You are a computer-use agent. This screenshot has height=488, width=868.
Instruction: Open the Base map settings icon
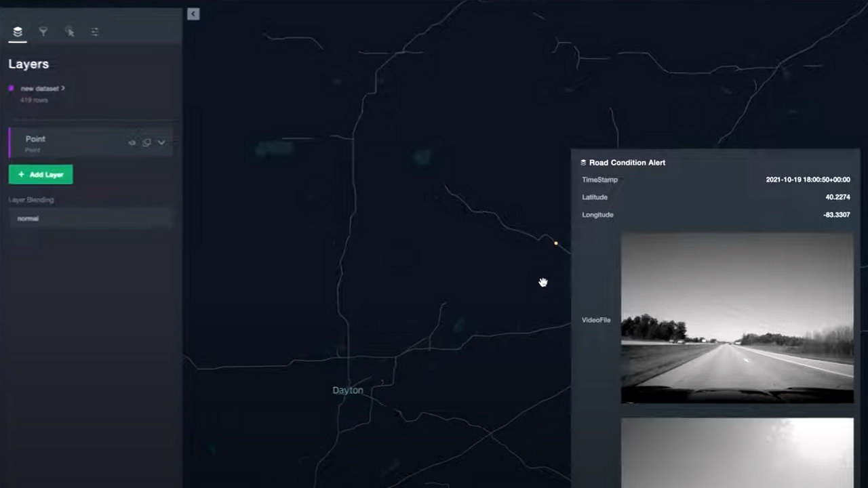94,31
